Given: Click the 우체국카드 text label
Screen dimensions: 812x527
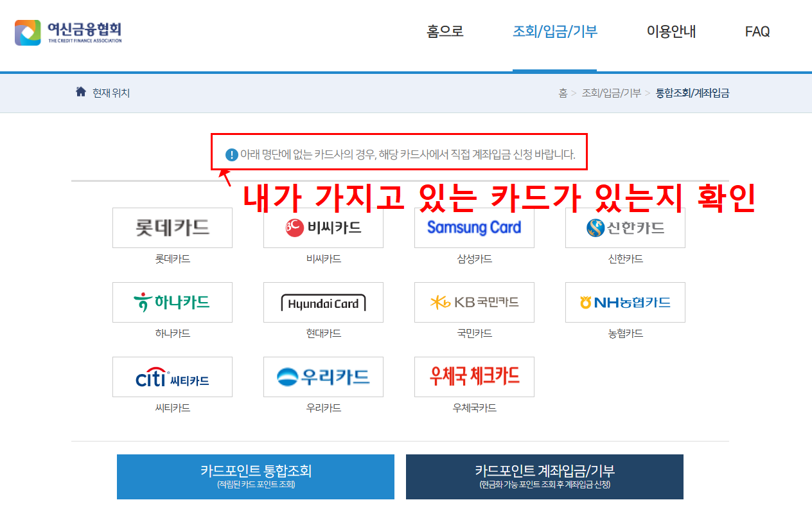Looking at the screenshot, I should point(474,408).
